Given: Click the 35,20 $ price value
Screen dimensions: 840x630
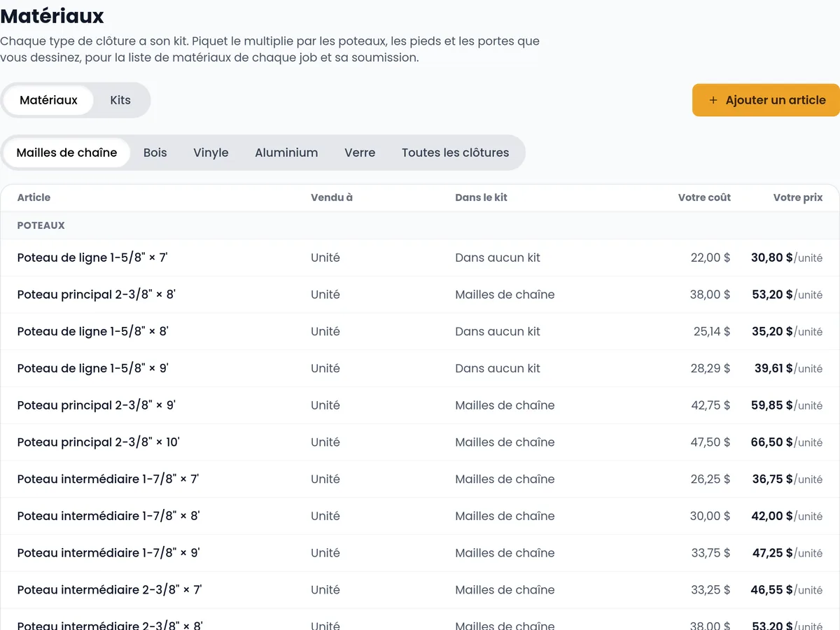Looking at the screenshot, I should click(x=773, y=332).
